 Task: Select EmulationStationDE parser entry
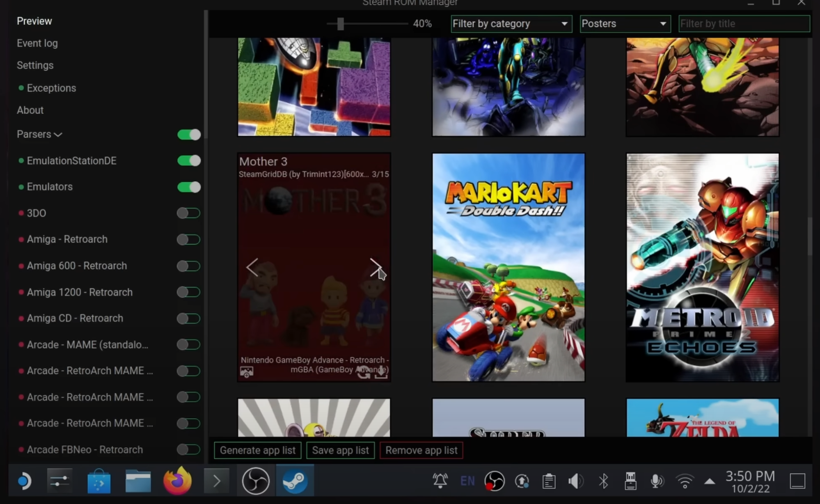click(71, 160)
